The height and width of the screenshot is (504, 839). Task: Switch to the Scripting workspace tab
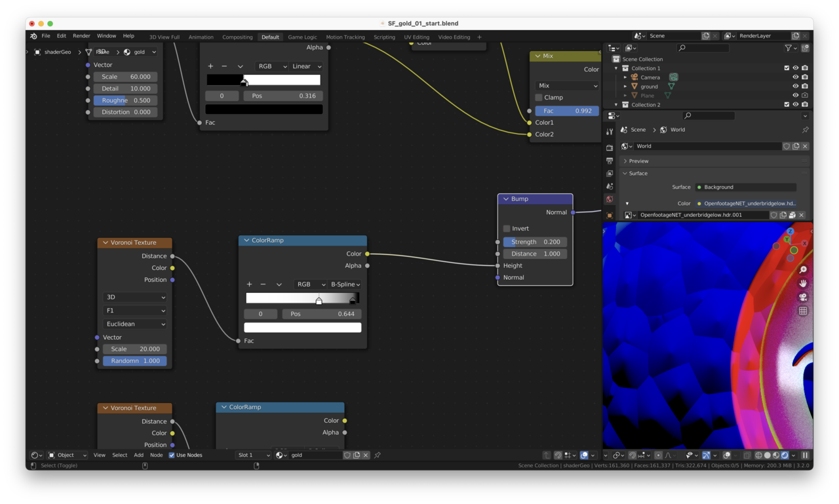coord(384,37)
